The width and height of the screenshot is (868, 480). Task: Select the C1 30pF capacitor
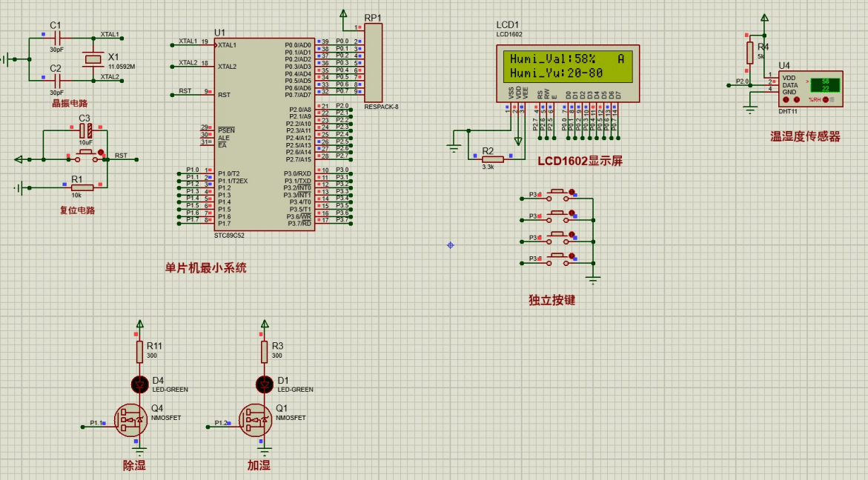tap(56, 37)
